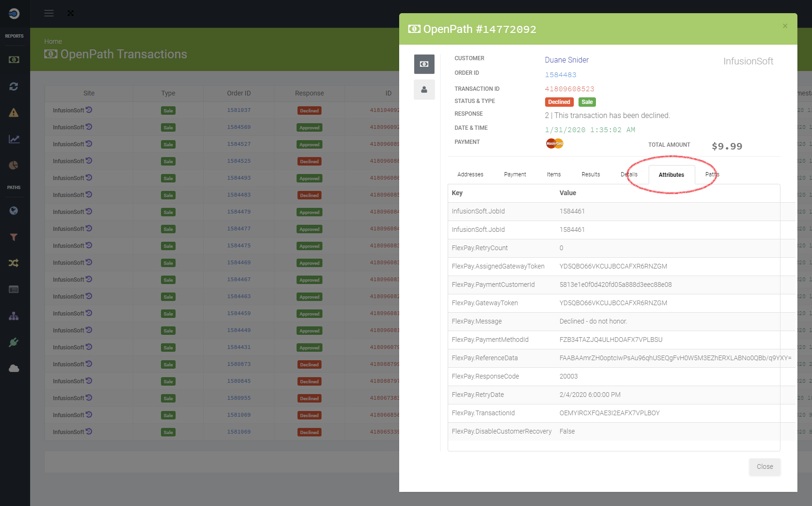
Task: Open the plug connector icon in sidebar
Action: pyautogui.click(x=14, y=342)
